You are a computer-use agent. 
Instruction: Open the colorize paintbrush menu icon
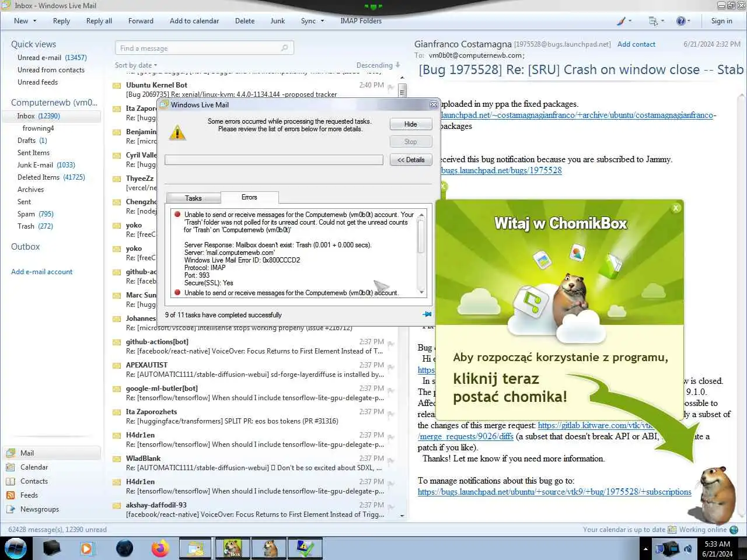click(x=622, y=21)
